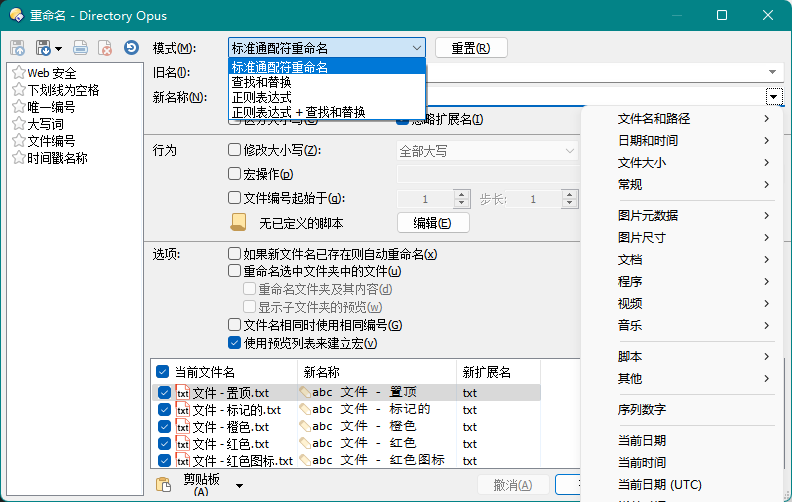Choose 序列数字 from the popup menu

coord(642,410)
